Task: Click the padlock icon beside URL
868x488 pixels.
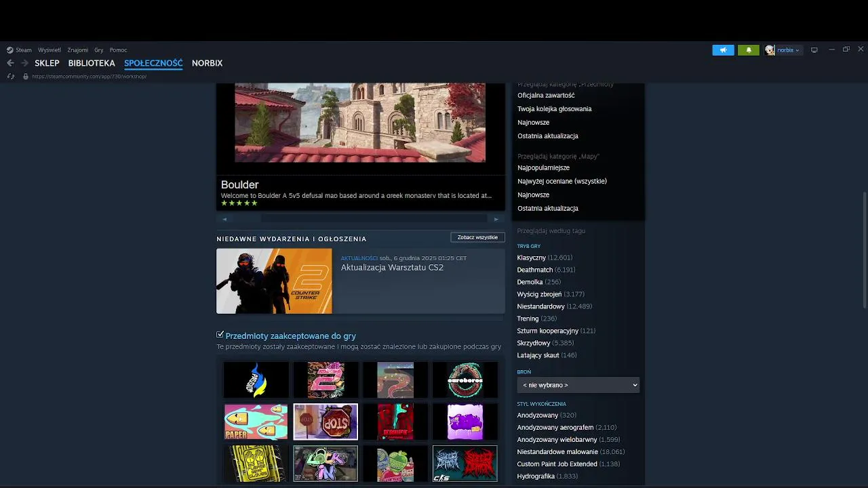Action: pos(26,77)
